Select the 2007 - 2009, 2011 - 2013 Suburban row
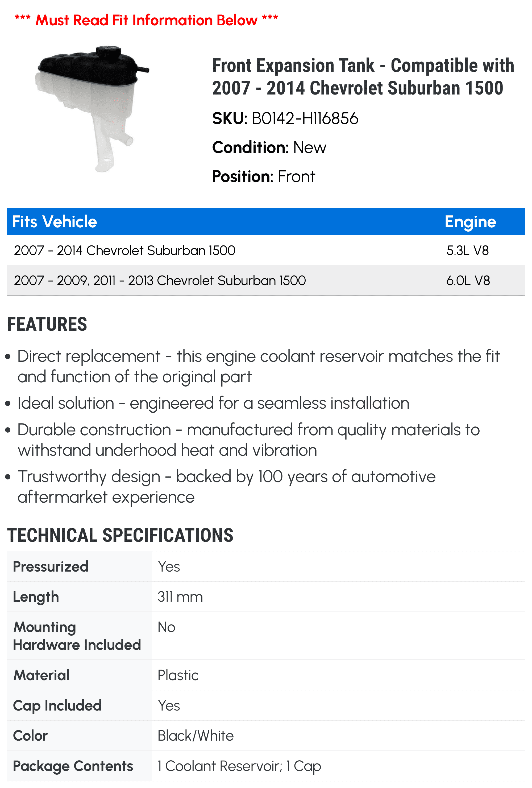The height and width of the screenshot is (788, 532). point(266,280)
